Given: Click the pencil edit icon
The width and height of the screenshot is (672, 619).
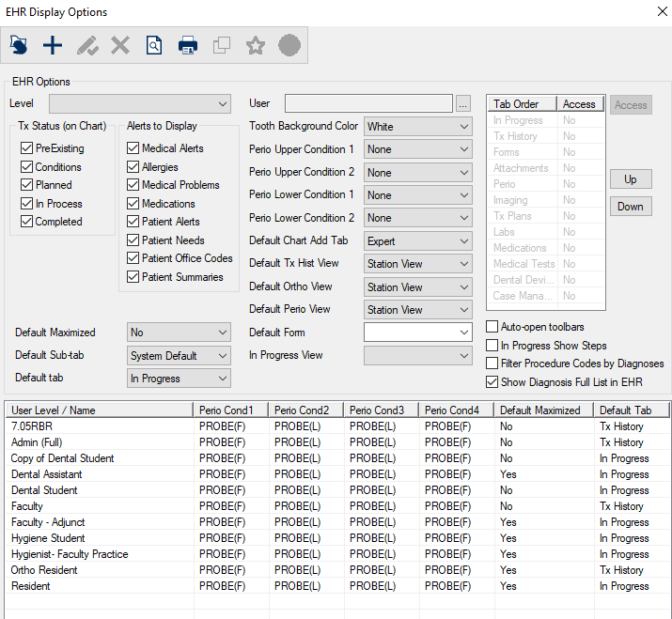Looking at the screenshot, I should [87, 44].
